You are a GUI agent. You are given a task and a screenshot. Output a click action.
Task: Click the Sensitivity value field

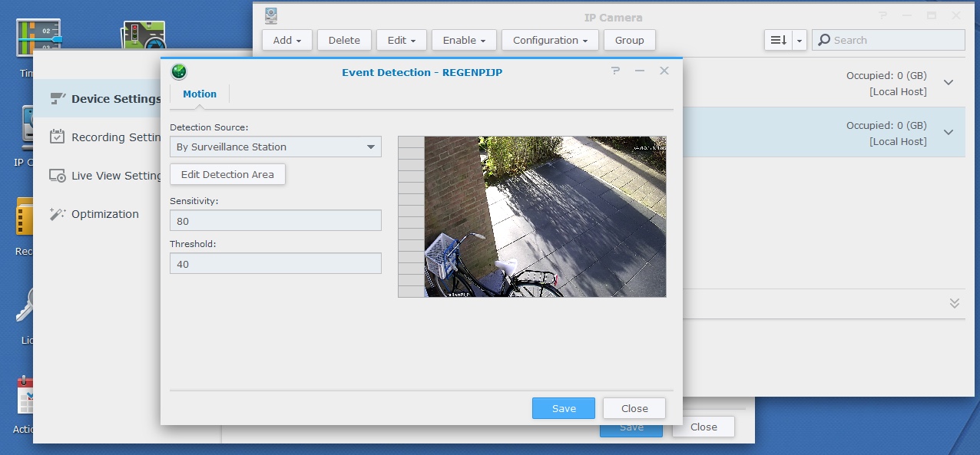click(275, 221)
